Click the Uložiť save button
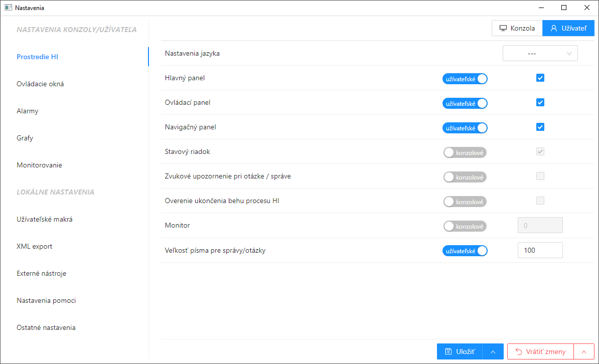The image size is (599, 364). 460,351
